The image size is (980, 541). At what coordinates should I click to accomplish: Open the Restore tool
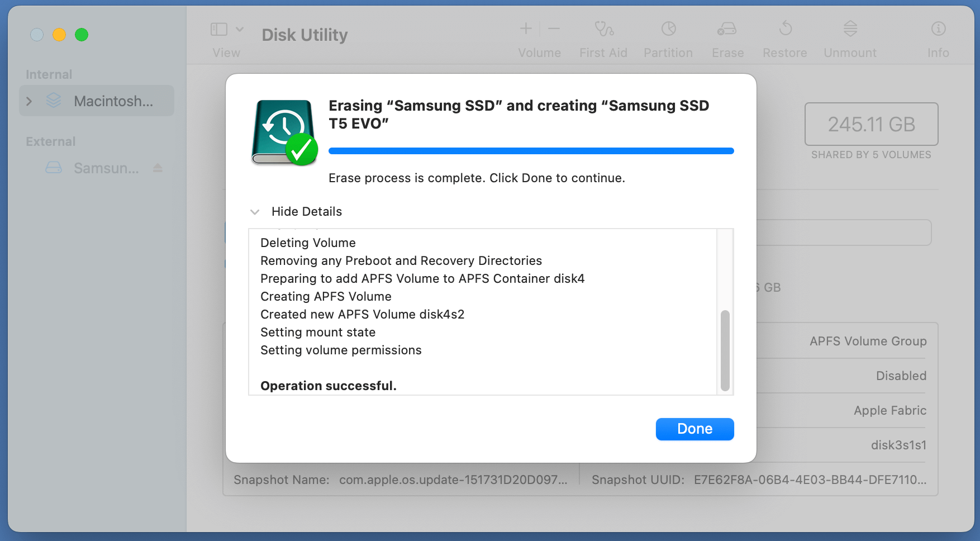click(x=784, y=36)
